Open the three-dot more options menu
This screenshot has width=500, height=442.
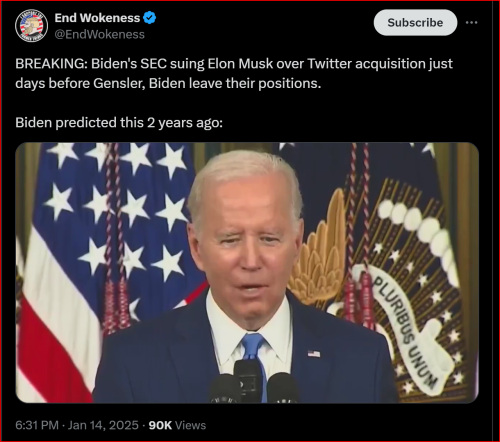pyautogui.click(x=472, y=22)
